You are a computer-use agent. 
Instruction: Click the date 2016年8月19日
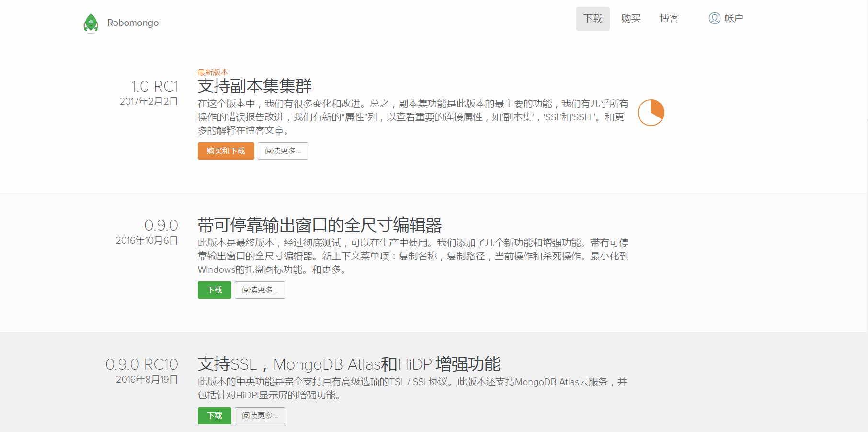click(147, 380)
